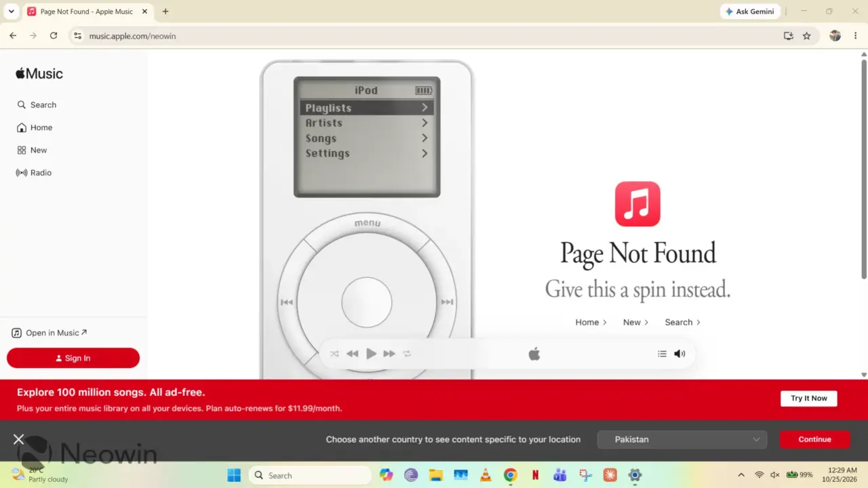Go to Home in the sidebar
Viewport: 868px width, 488px height.
point(35,127)
